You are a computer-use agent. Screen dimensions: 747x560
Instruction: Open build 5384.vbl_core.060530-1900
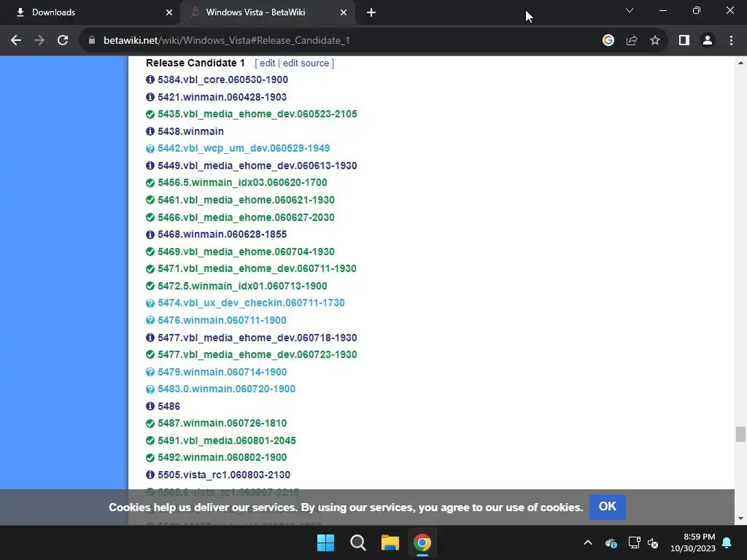tap(222, 79)
